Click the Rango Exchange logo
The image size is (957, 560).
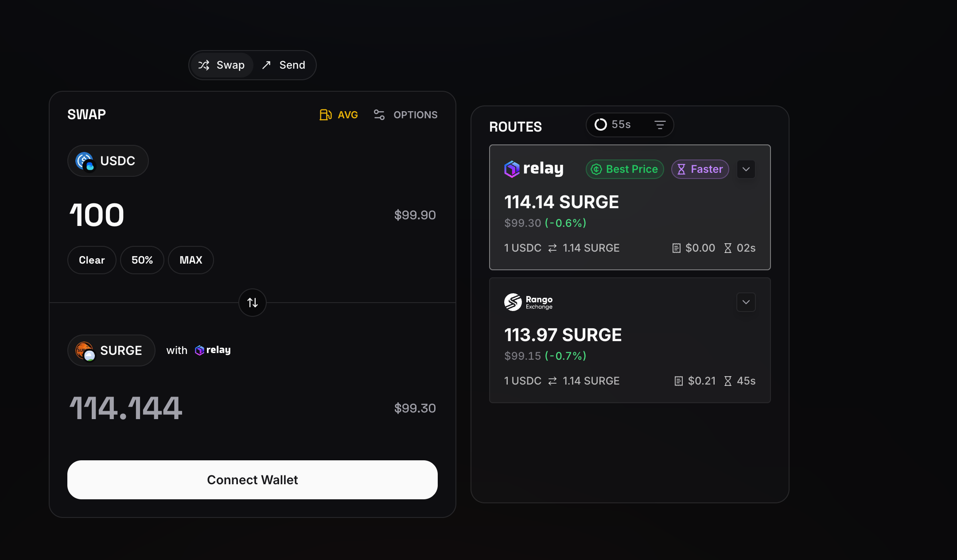[528, 302]
